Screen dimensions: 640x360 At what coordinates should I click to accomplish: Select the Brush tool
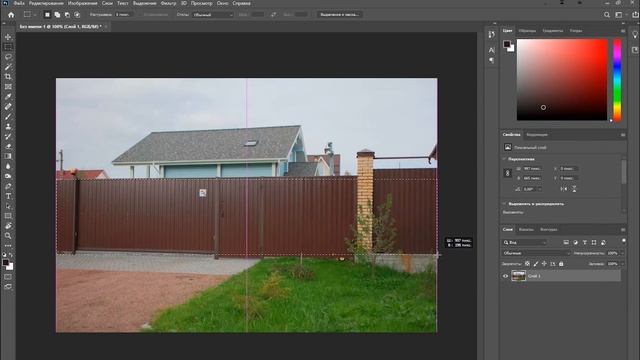8,116
